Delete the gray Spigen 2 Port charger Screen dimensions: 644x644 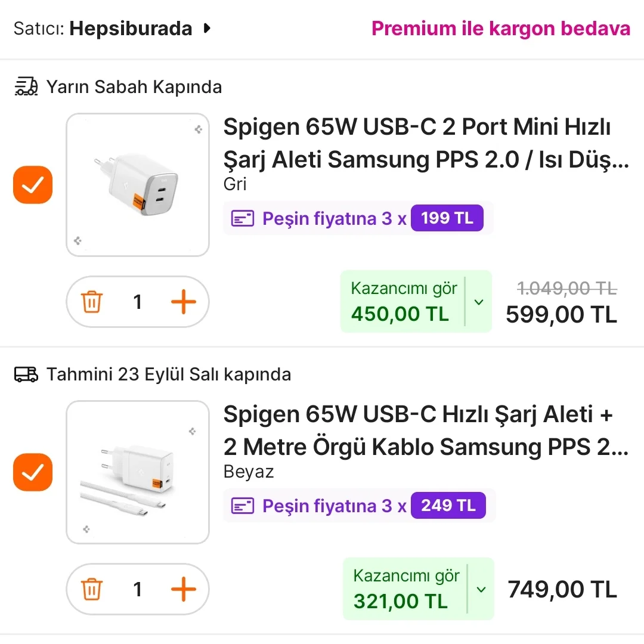(x=92, y=302)
